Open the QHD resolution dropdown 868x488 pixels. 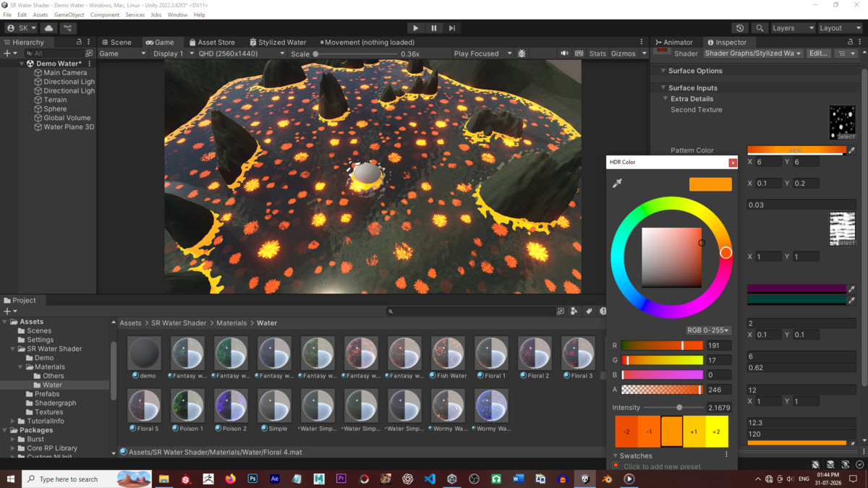pos(241,53)
